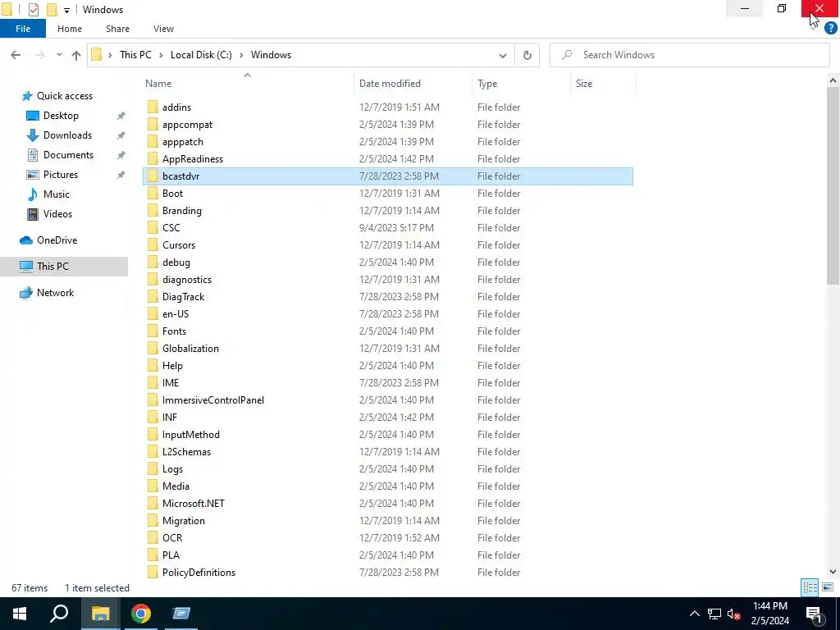Select the DiagTrack folder name
The image size is (840, 630).
point(183,297)
